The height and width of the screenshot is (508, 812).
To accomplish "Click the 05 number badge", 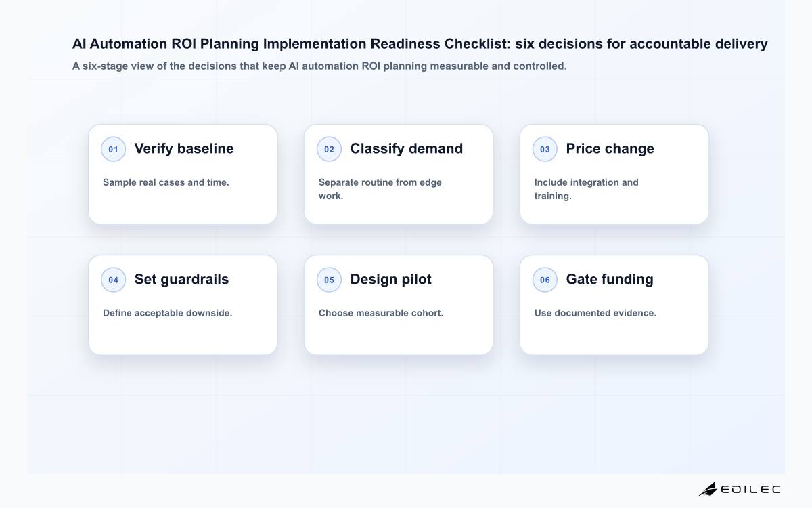I will pyautogui.click(x=329, y=280).
